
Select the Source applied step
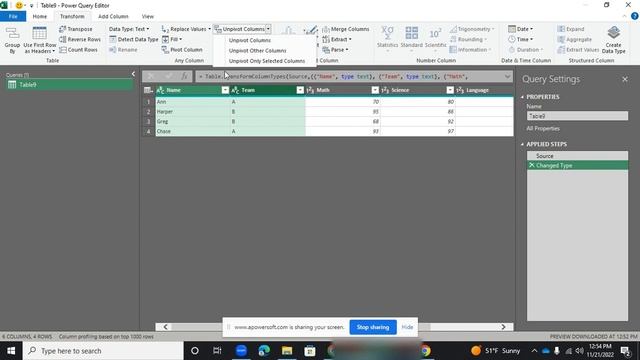point(577,156)
